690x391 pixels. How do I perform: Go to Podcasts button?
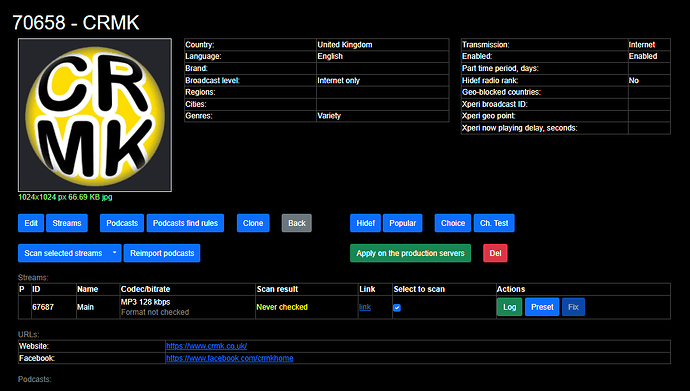point(122,223)
